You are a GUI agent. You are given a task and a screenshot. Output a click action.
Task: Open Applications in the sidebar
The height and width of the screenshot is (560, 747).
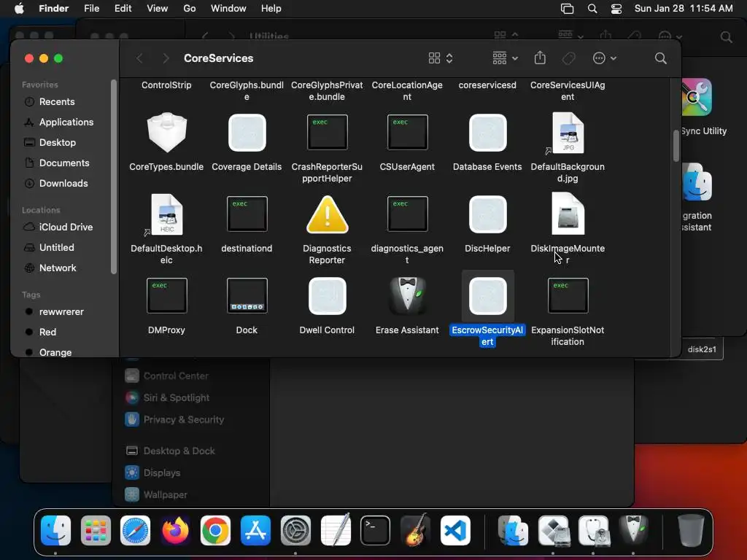point(66,122)
